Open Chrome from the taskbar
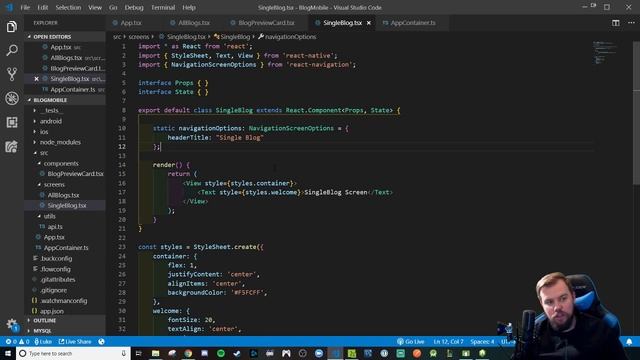The width and height of the screenshot is (640, 360). (188, 353)
